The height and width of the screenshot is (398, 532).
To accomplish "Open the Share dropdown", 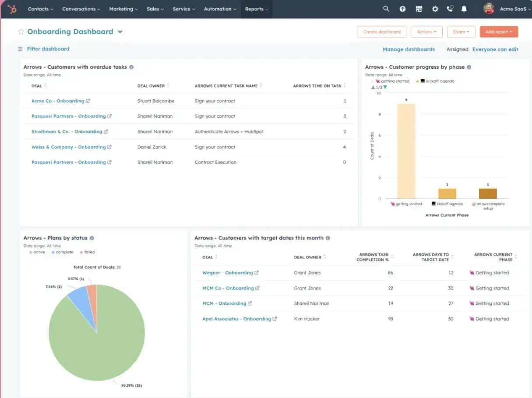I will coord(461,32).
